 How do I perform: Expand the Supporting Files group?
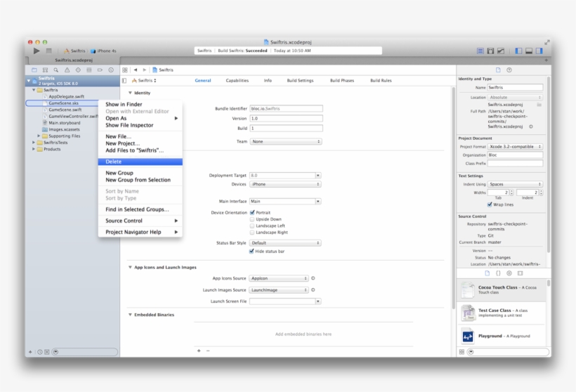(39, 136)
